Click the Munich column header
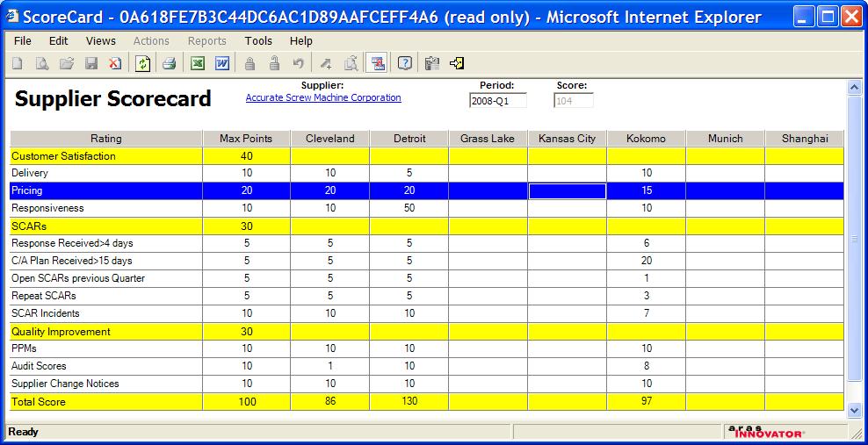Image resolution: width=868 pixels, height=445 pixels. (x=725, y=139)
